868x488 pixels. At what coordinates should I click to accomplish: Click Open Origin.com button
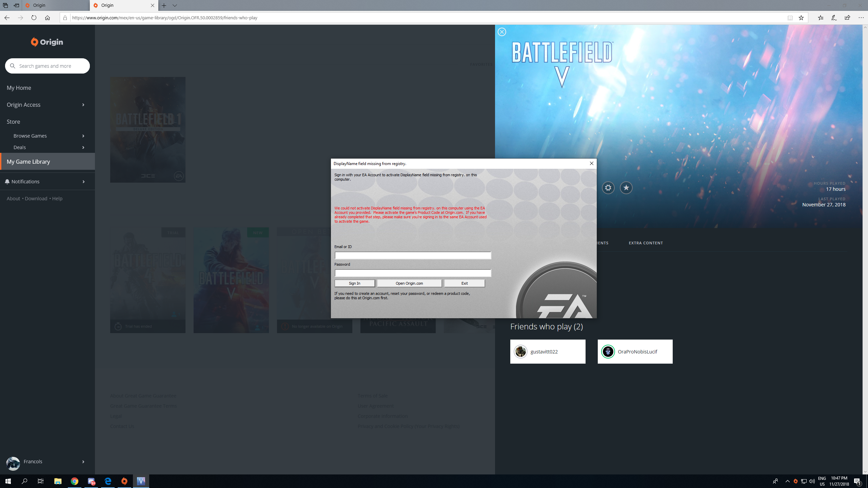coord(409,283)
